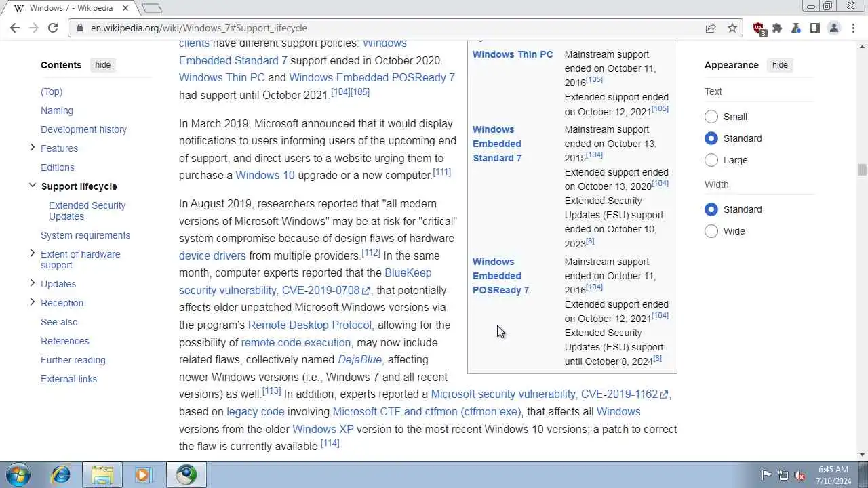Go to the External links section

click(x=68, y=379)
